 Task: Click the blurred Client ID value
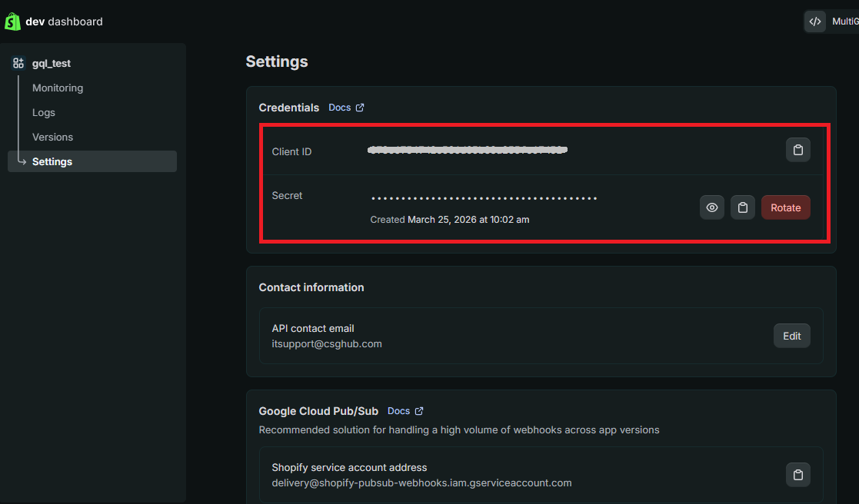[468, 150]
